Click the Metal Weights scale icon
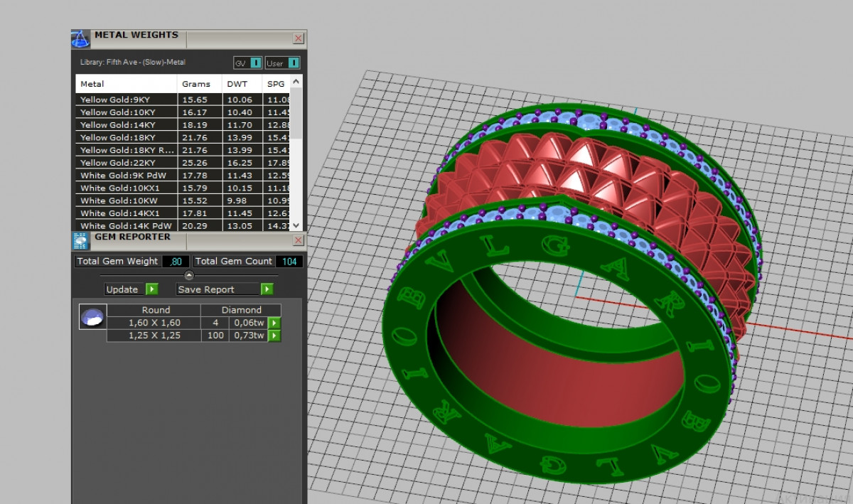The width and height of the screenshot is (853, 504). 81,38
